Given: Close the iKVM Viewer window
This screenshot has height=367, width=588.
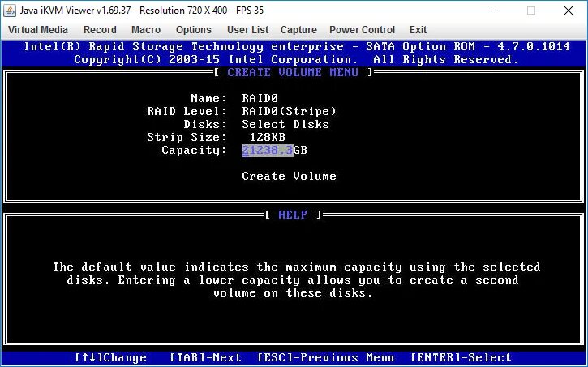Looking at the screenshot, I should coord(568,11).
